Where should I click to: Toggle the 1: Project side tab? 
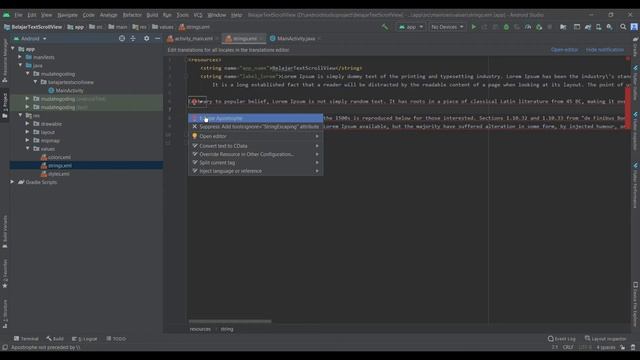coord(4,105)
